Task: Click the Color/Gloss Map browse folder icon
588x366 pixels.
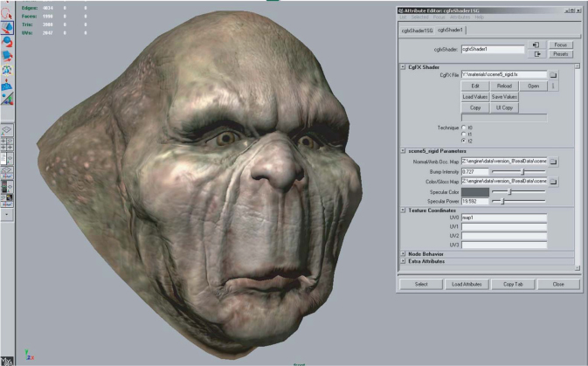Action: point(553,181)
